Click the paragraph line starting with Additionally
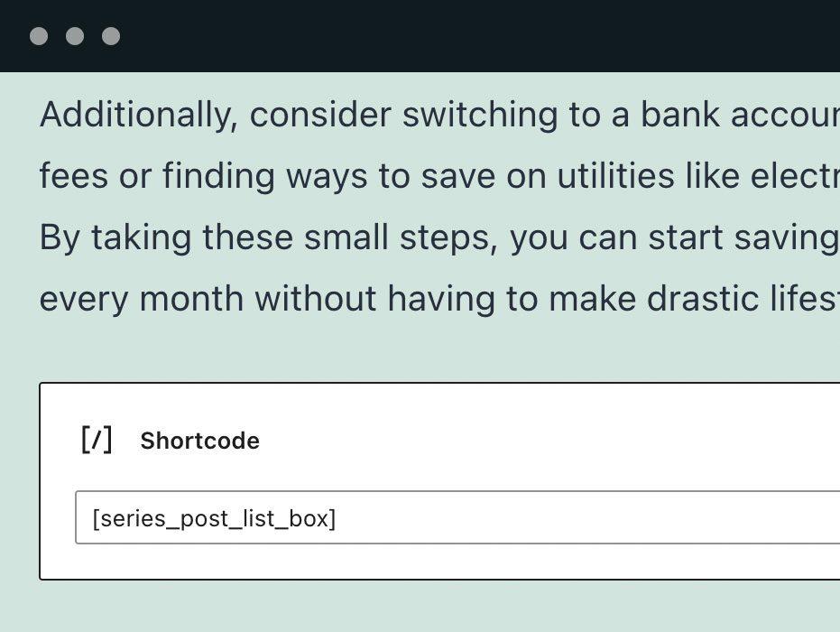Screen dimensions: 840x632 439,115
